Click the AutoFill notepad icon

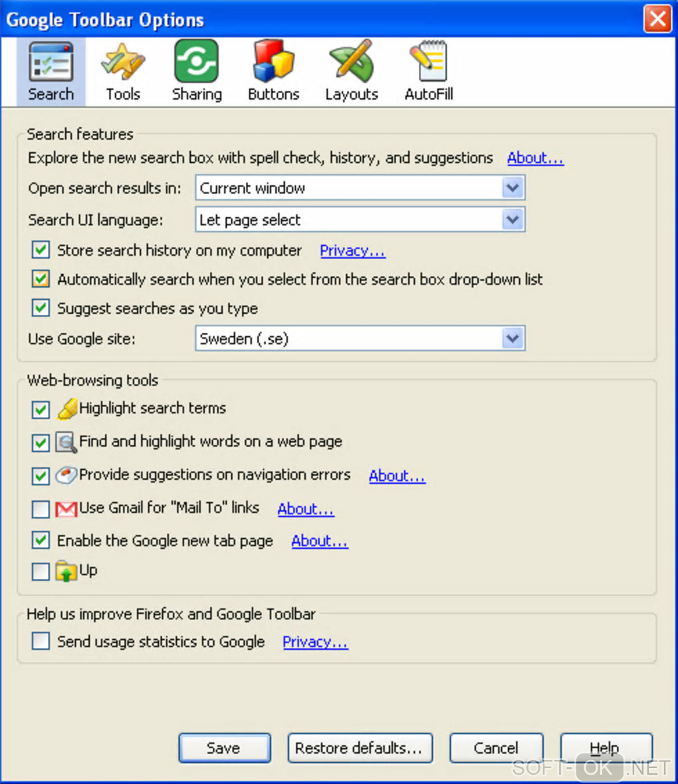(428, 61)
